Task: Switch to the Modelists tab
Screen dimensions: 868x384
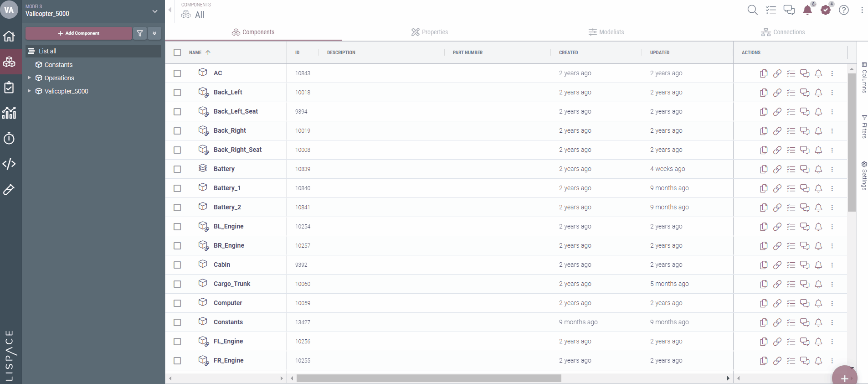Action: click(x=606, y=32)
